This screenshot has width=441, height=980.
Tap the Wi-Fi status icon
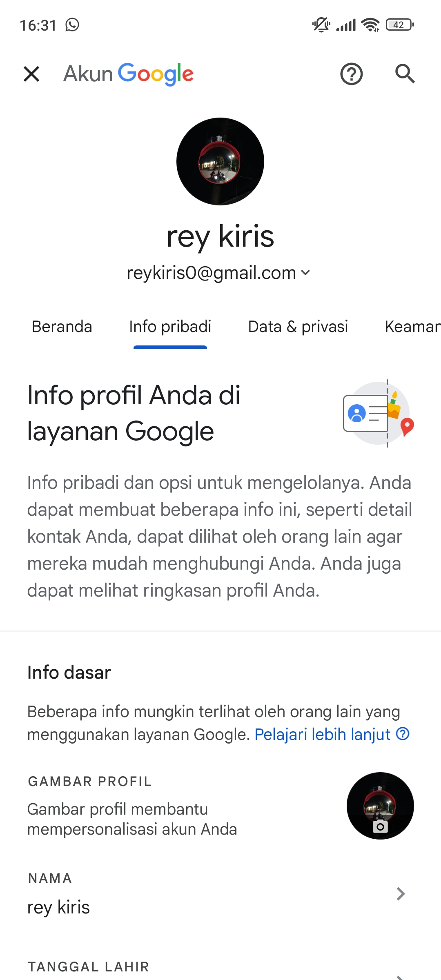click(x=370, y=25)
